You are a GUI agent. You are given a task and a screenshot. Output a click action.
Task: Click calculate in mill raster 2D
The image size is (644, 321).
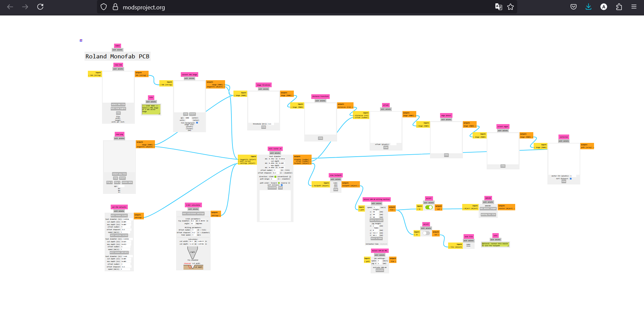coord(272,188)
